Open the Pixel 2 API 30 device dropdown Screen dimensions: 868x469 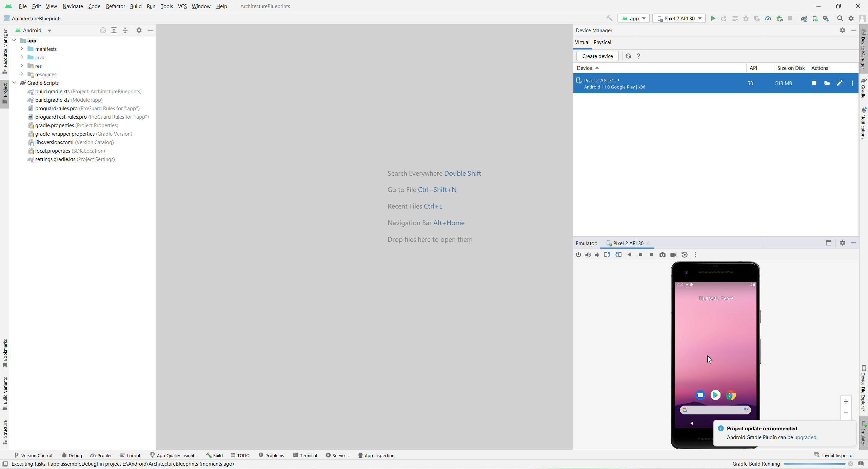coord(679,18)
